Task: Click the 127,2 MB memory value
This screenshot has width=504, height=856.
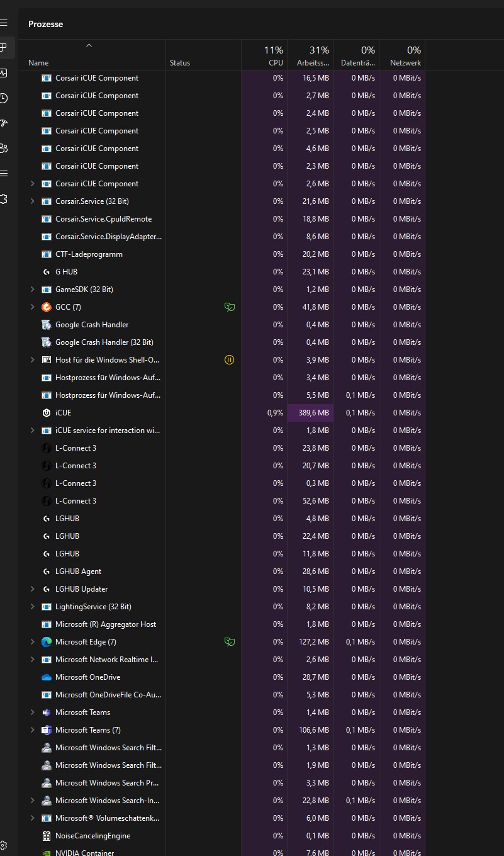Action: click(x=314, y=642)
